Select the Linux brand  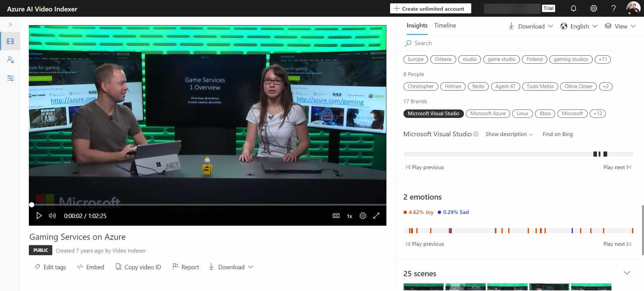tap(523, 114)
